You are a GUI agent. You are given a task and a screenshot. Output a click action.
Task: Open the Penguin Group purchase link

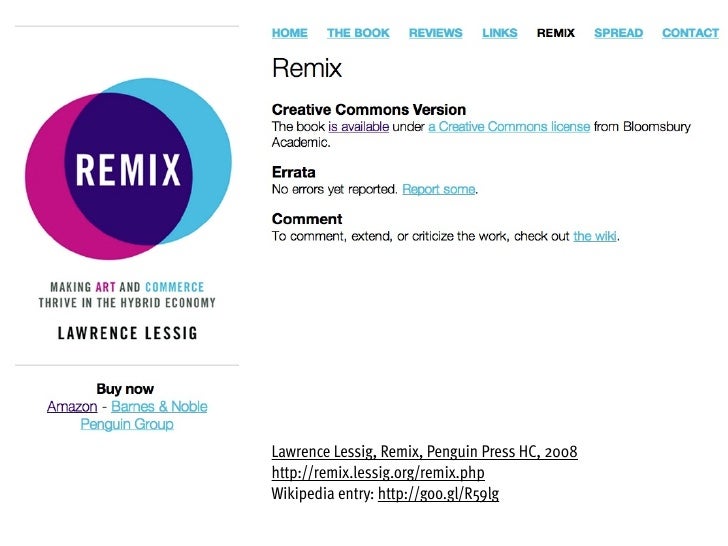tap(127, 424)
